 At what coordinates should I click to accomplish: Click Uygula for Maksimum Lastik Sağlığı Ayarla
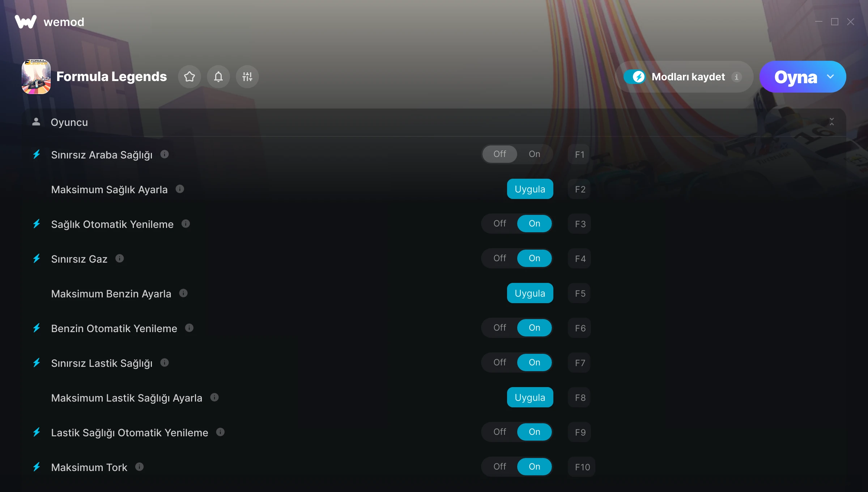click(x=530, y=397)
